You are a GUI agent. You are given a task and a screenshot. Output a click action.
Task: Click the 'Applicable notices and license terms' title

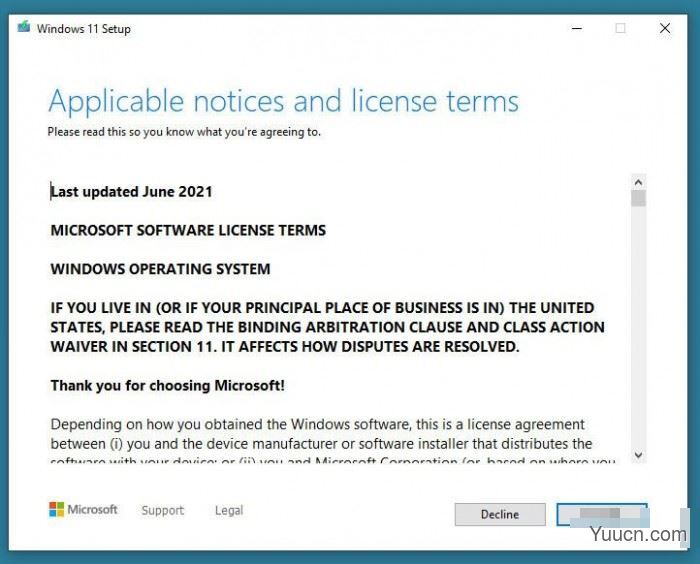[283, 101]
